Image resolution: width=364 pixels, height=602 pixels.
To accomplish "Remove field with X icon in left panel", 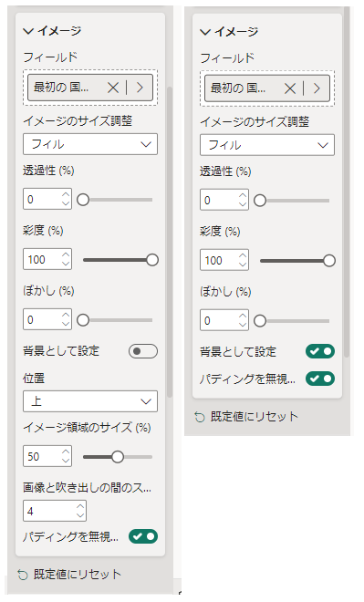I will click(x=113, y=88).
